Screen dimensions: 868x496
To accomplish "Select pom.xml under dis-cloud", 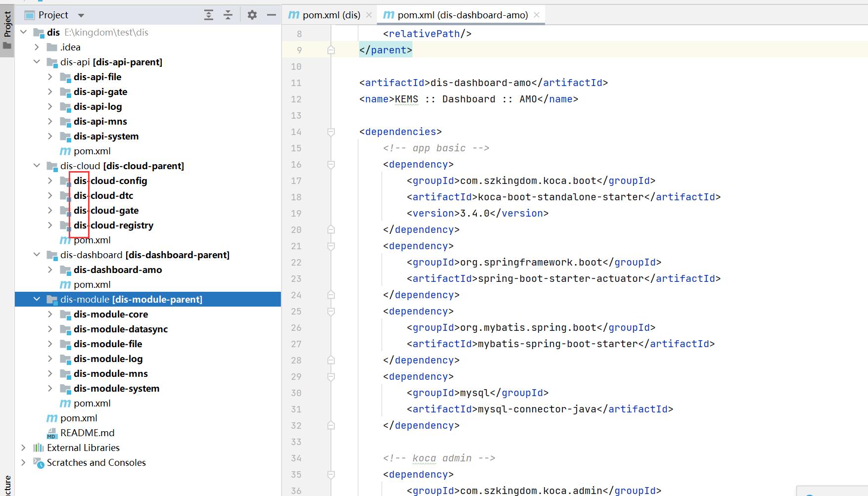I will point(92,240).
